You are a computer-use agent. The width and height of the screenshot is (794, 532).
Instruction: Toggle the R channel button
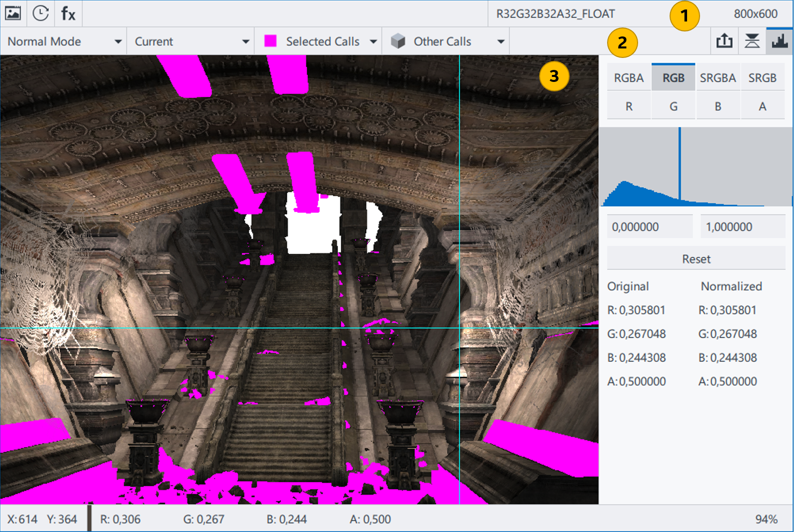pos(629,106)
